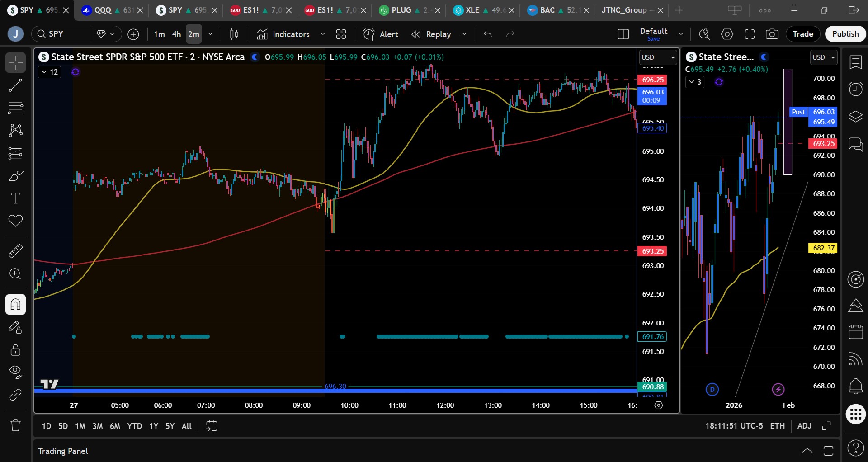Image resolution: width=868 pixels, height=462 pixels.
Task: Select the 1m timeframe
Action: pyautogui.click(x=159, y=34)
